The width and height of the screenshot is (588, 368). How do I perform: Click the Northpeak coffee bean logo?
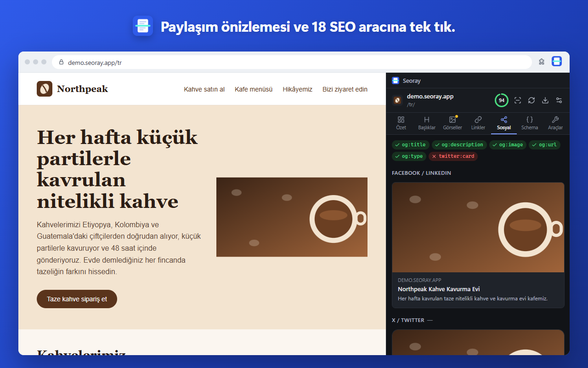[45, 89]
